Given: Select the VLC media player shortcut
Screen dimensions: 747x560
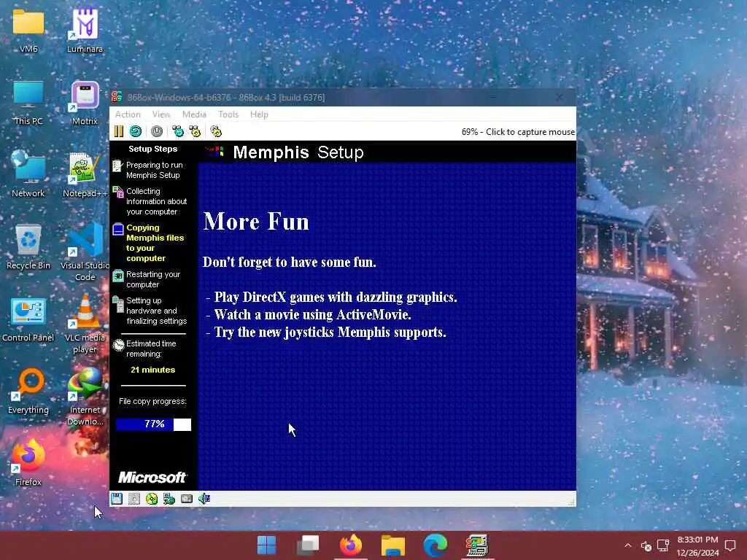Looking at the screenshot, I should click(85, 324).
